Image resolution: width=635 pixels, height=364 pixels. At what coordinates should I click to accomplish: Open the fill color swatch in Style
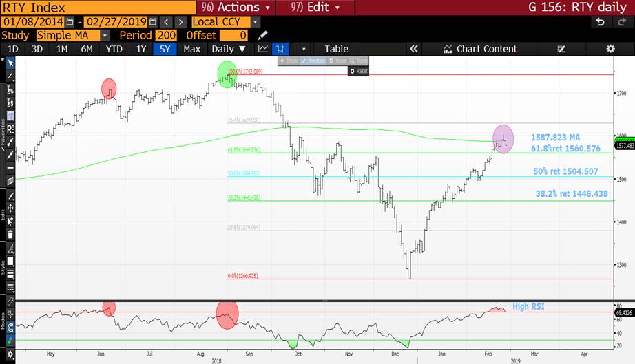click(10, 261)
